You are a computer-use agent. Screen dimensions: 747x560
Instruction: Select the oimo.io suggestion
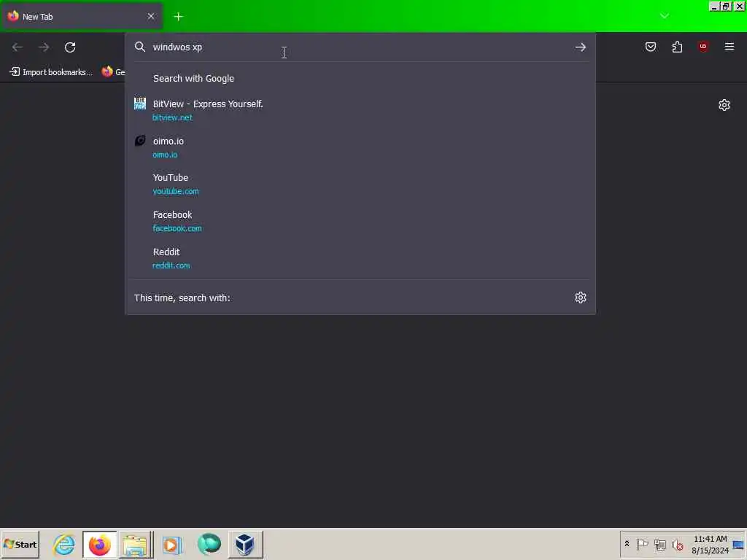360,147
